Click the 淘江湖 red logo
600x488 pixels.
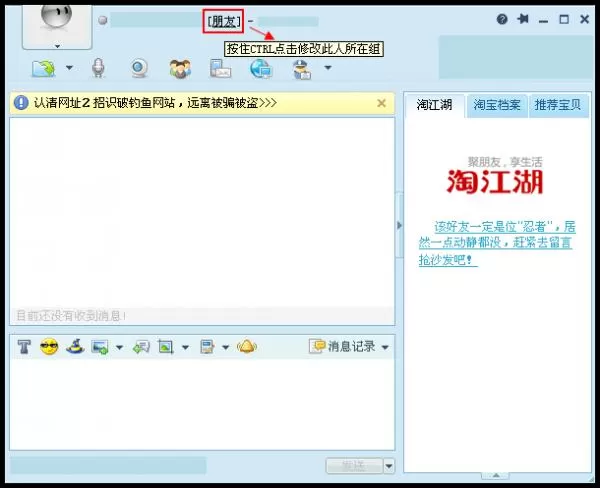click(495, 181)
